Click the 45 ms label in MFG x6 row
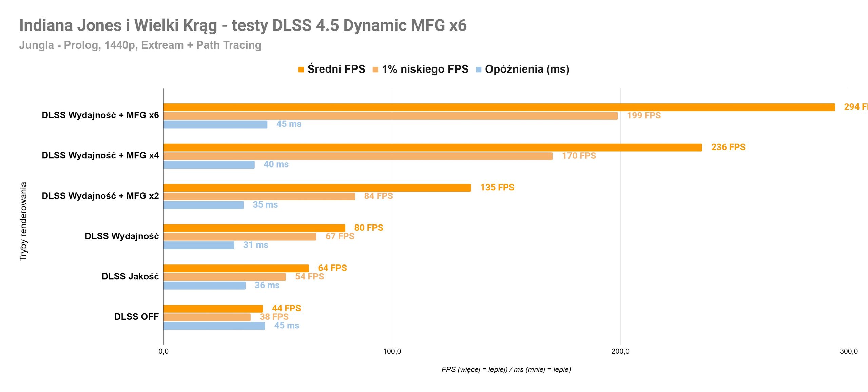The width and height of the screenshot is (868, 392). [289, 124]
